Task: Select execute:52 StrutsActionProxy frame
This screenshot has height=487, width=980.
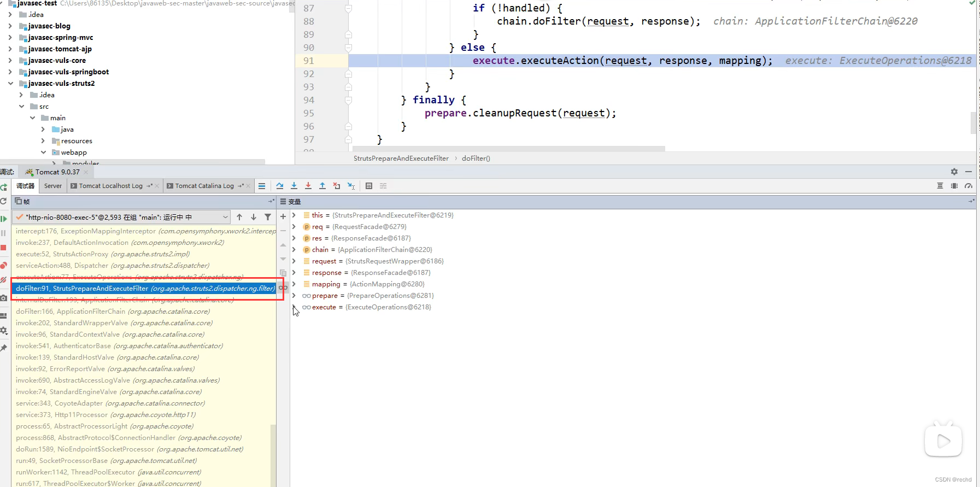Action: click(144, 254)
